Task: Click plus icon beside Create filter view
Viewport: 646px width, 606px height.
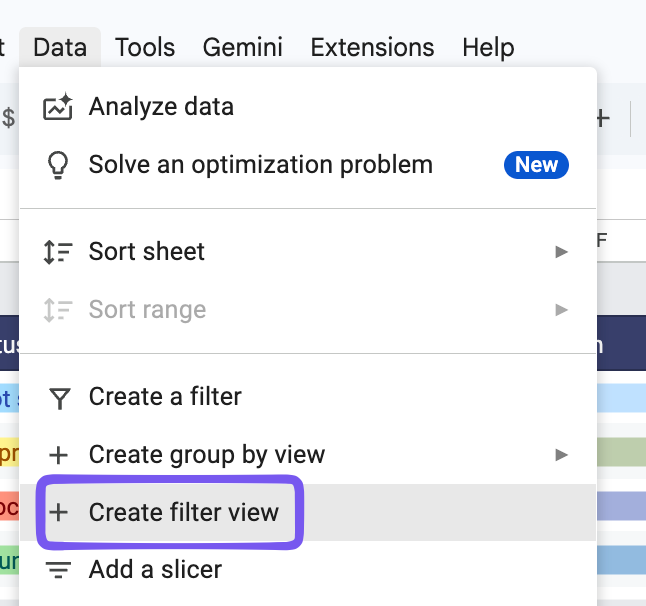Action: [58, 513]
